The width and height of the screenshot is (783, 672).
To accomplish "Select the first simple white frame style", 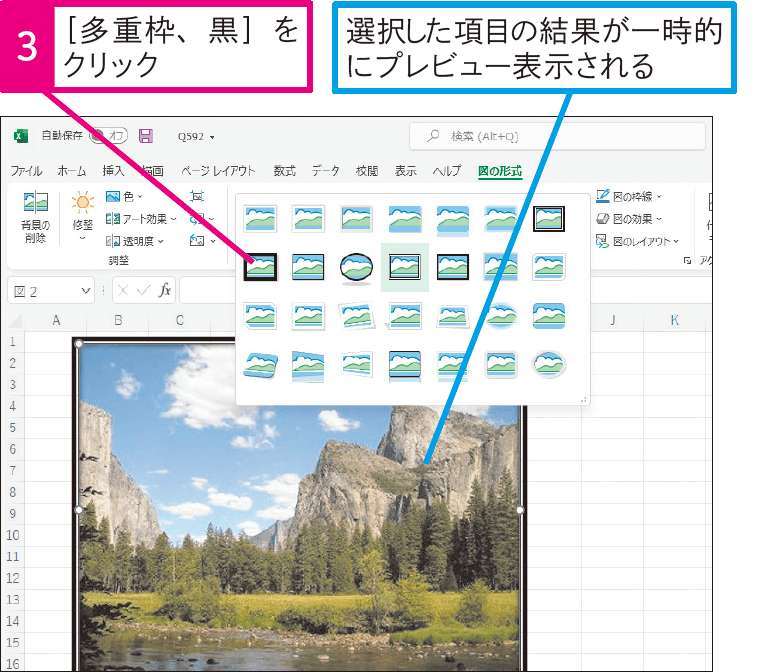I will tap(260, 218).
